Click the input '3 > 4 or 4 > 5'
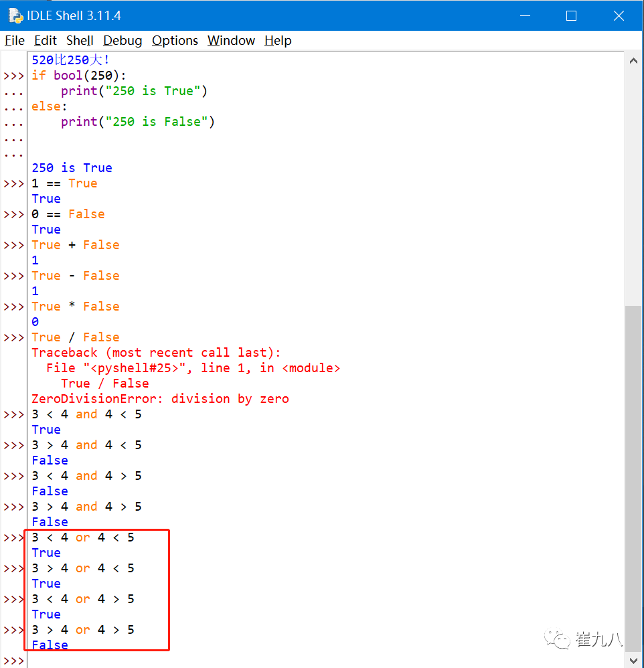 pos(83,630)
